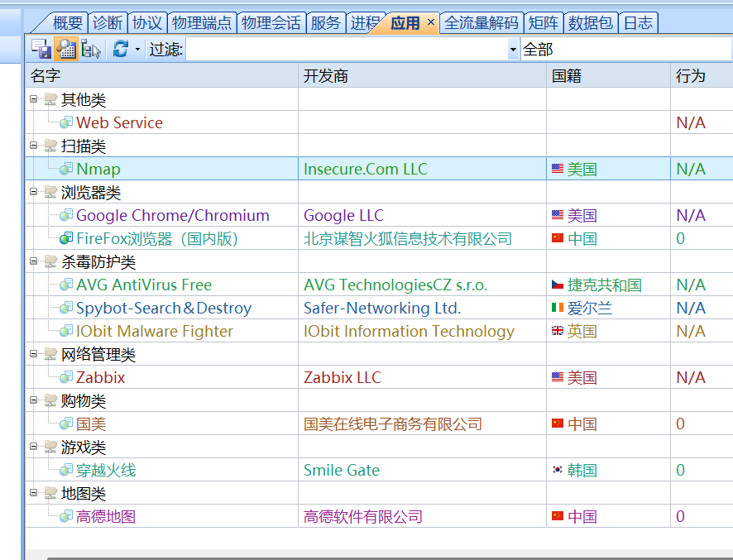Viewport: 733px width, 560px height.
Task: Click the AVG AntiVirus Free app icon
Action: pos(66,285)
